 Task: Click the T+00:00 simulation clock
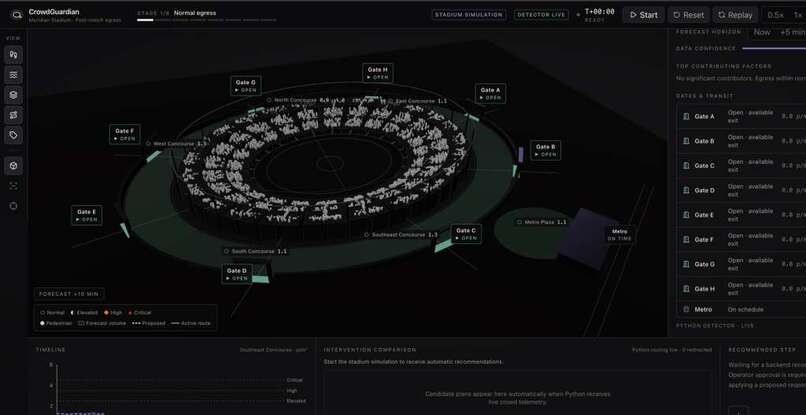pyautogui.click(x=599, y=12)
